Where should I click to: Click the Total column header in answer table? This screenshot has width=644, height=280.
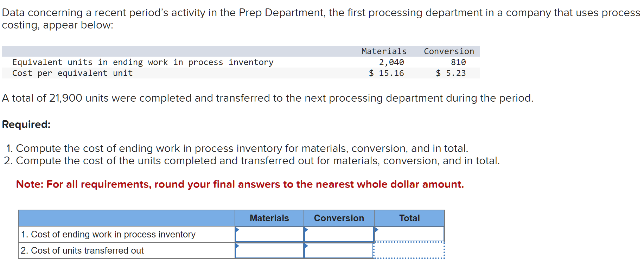(409, 218)
